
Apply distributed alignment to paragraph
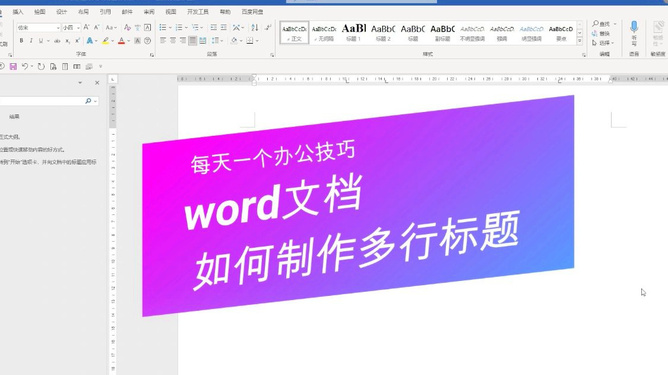203,41
